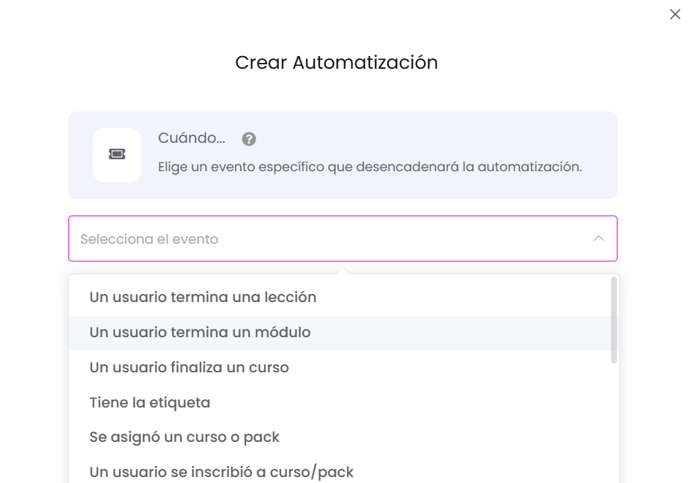Screen dimensions: 688x483
Task: Click the ticket trigger icon in the Cuándo card
Action: [117, 154]
